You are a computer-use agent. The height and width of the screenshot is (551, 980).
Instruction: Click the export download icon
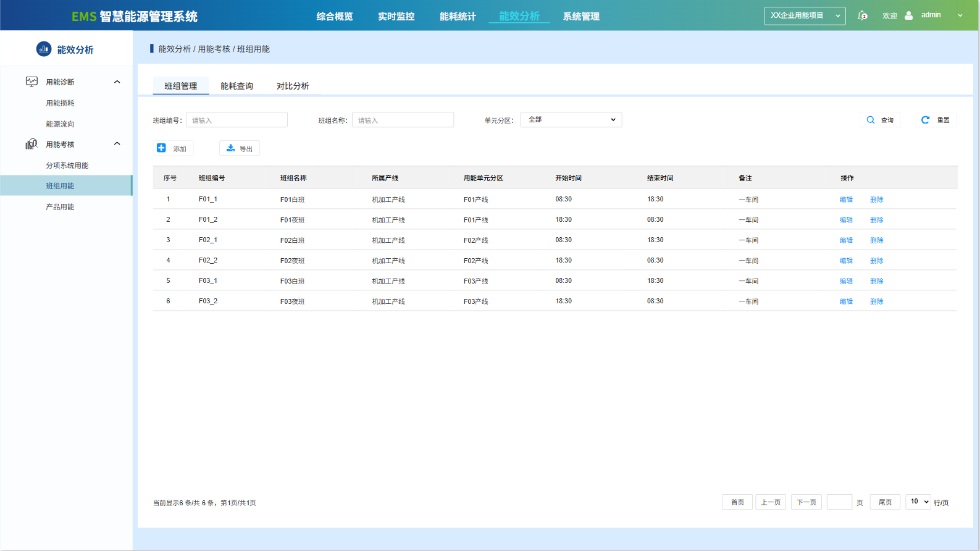tap(230, 148)
